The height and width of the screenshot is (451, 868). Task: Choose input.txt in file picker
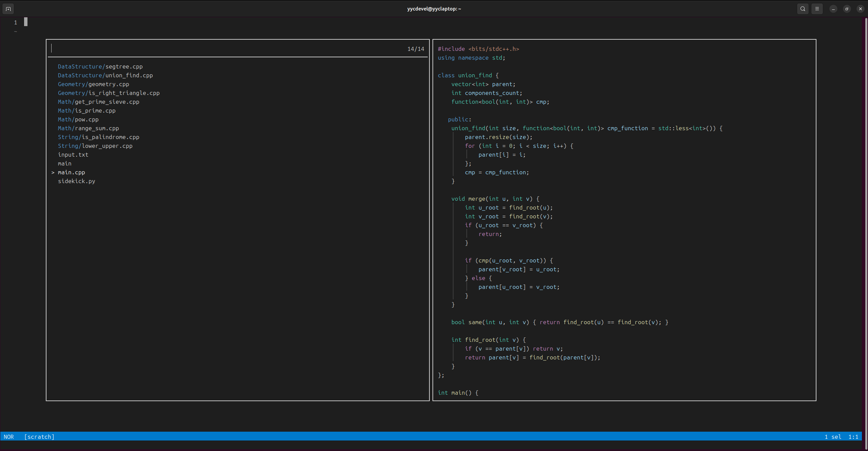(x=73, y=155)
